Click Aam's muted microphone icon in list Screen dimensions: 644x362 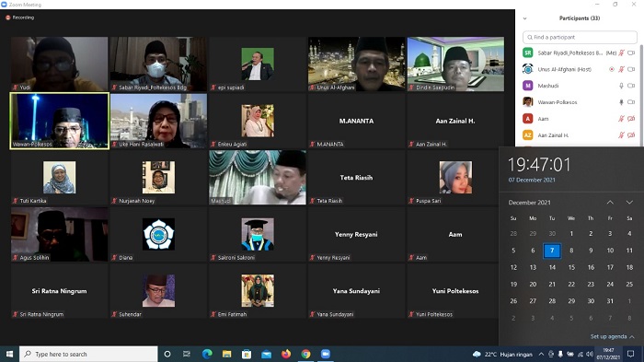(x=621, y=119)
